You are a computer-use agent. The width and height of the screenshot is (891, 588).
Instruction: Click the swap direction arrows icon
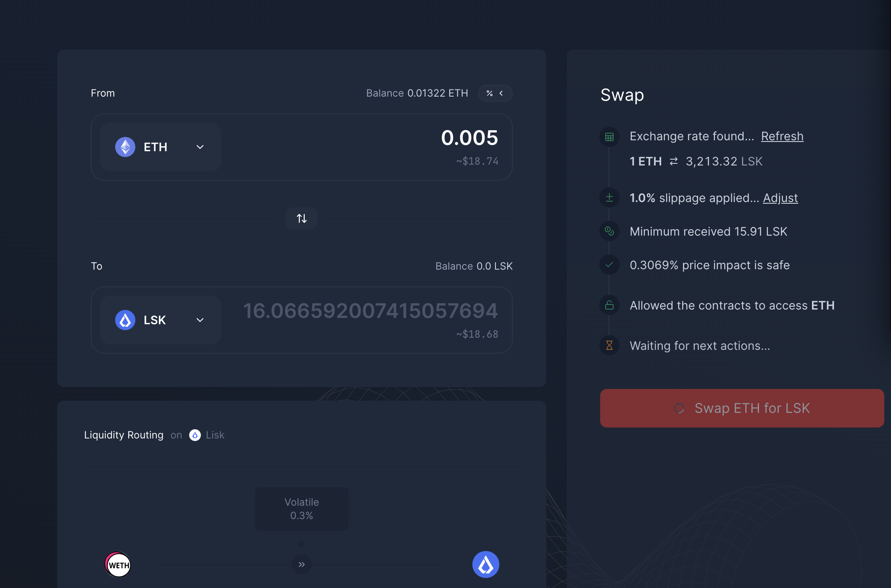[301, 218]
